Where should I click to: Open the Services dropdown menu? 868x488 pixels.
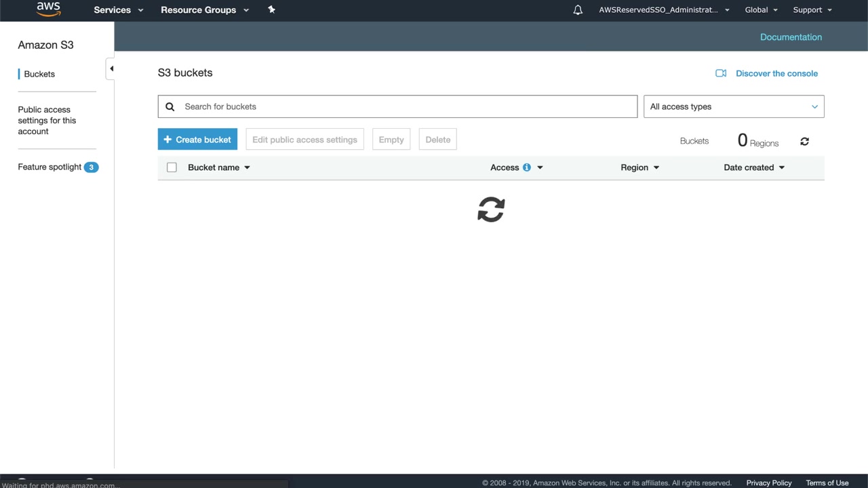click(x=119, y=10)
